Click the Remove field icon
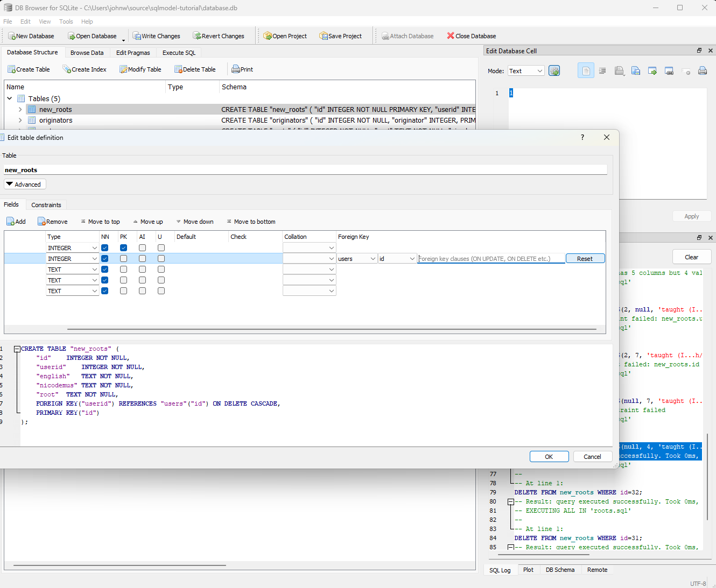 (41, 222)
